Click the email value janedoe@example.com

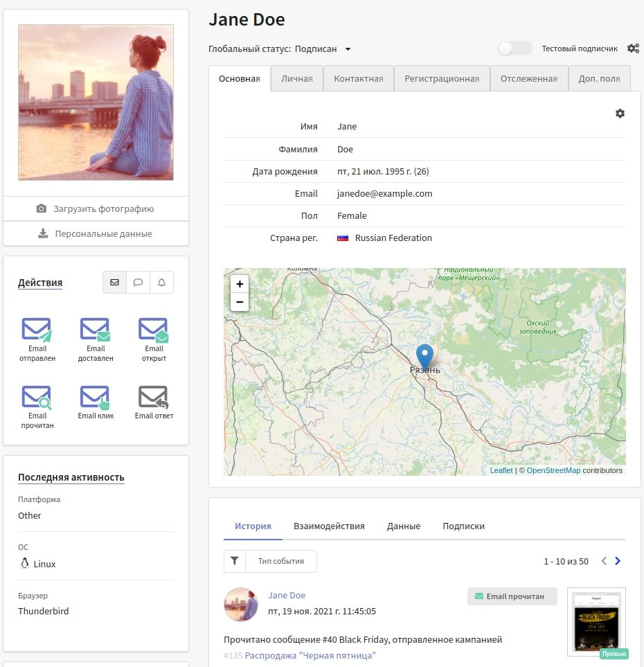(x=384, y=193)
